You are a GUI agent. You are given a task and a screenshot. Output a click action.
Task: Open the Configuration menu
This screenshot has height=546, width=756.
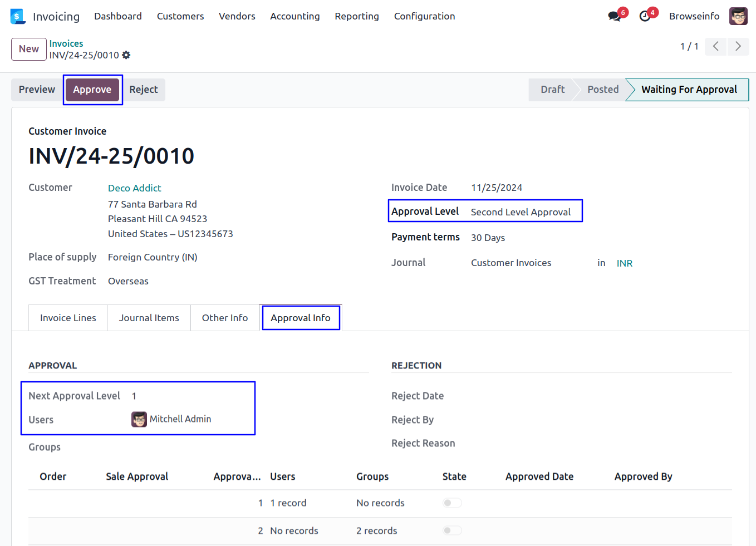424,16
